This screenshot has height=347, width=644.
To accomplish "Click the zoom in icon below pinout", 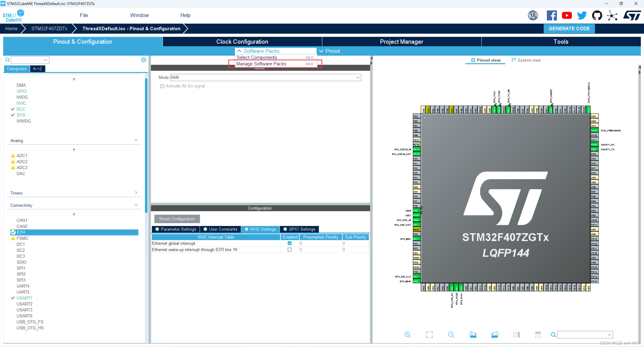I will click(408, 334).
